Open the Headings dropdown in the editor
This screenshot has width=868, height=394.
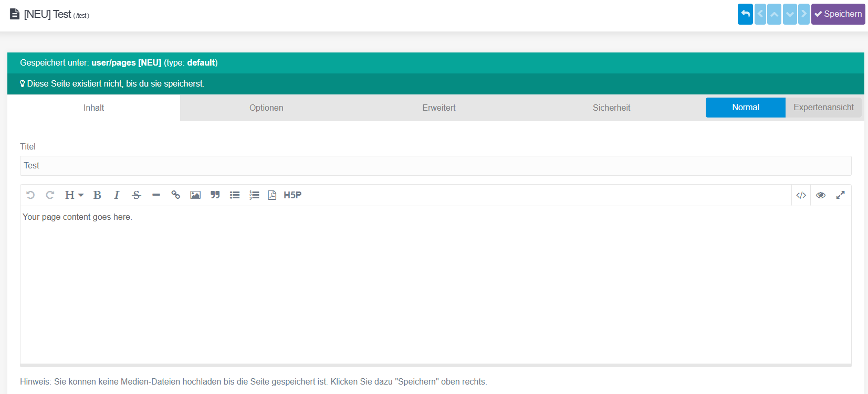click(74, 195)
